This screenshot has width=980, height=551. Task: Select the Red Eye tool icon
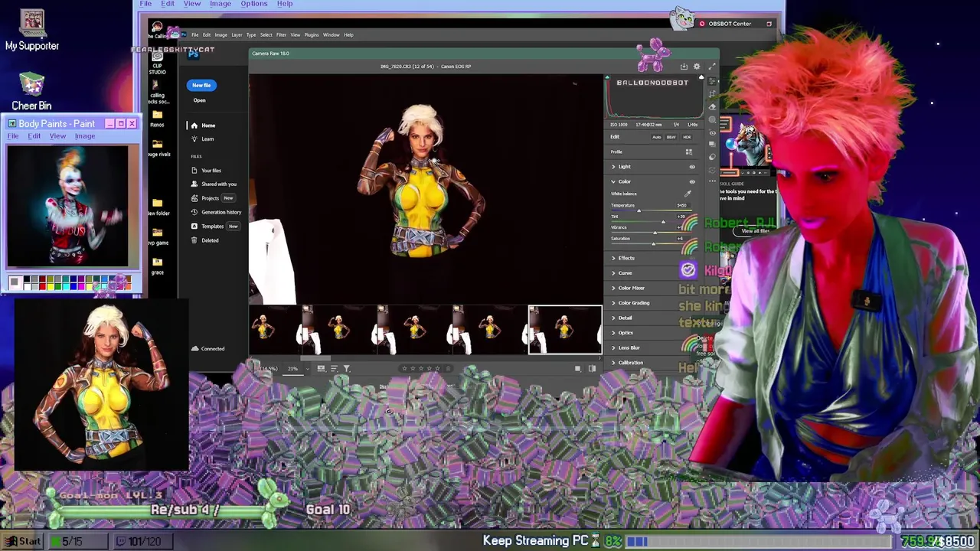712,132
